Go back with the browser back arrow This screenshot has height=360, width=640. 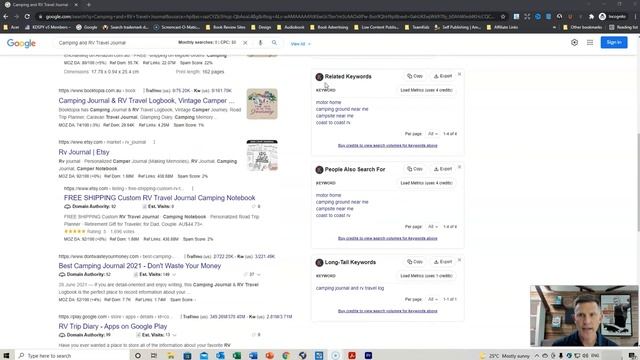coord(6,17)
